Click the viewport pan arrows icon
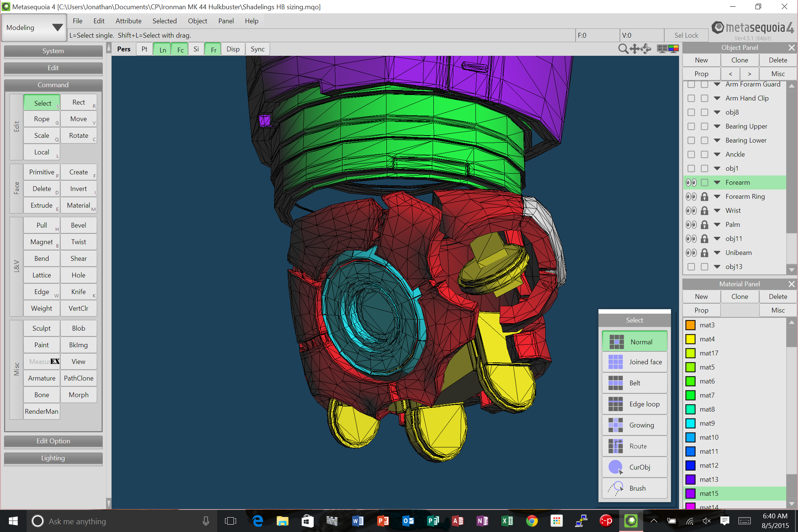The image size is (798, 532). [x=635, y=49]
